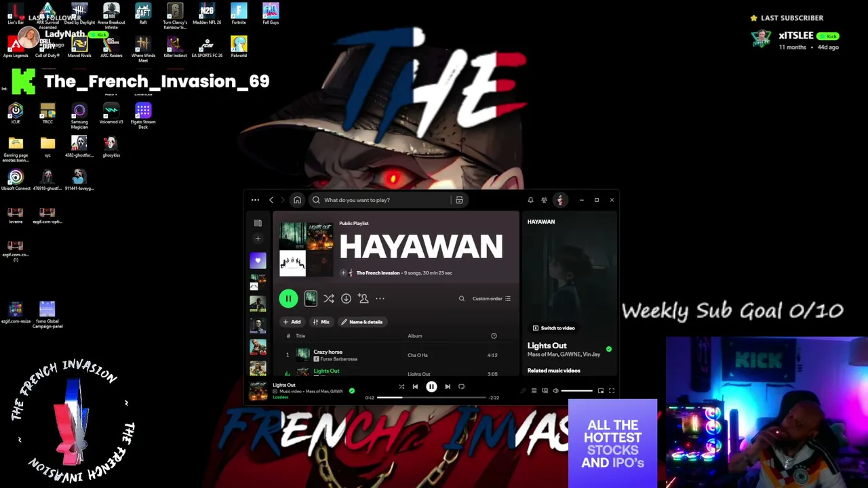Open Fortnite desktop shortcut
Screen dimensions: 868x488
[239, 14]
